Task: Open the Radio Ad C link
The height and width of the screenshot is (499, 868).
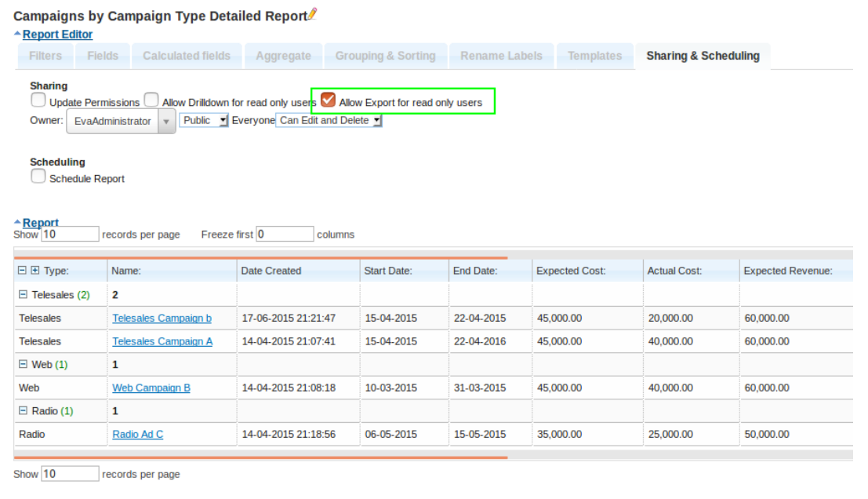Action: (137, 435)
